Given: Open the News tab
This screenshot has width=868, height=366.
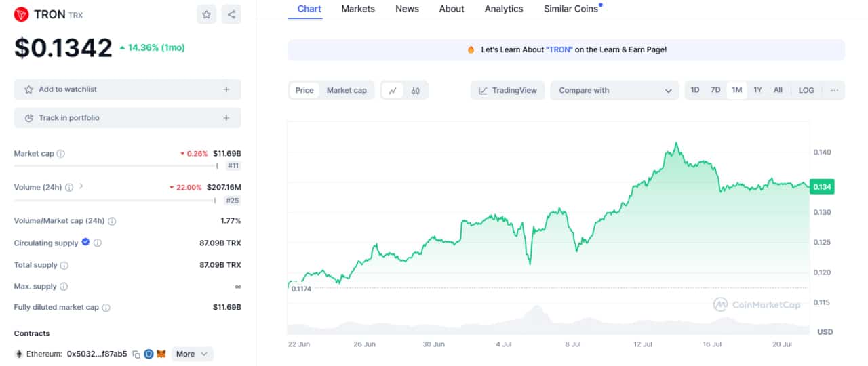Looking at the screenshot, I should 407,9.
